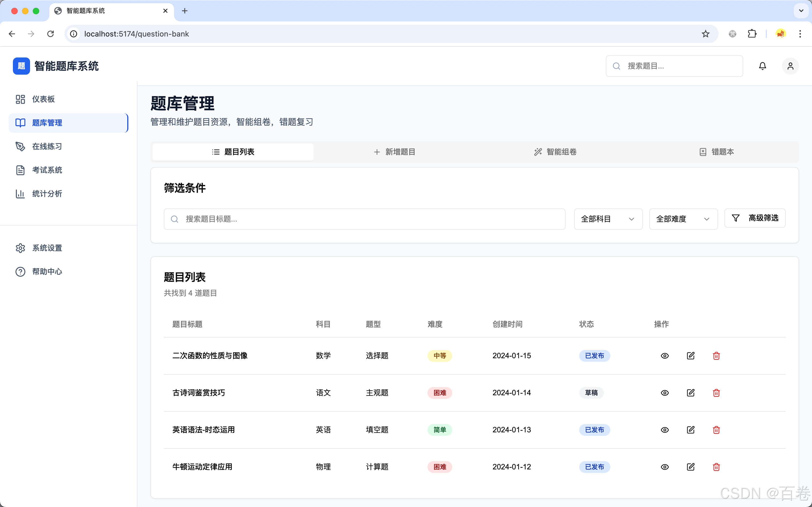Click the user profile icon

(790, 66)
